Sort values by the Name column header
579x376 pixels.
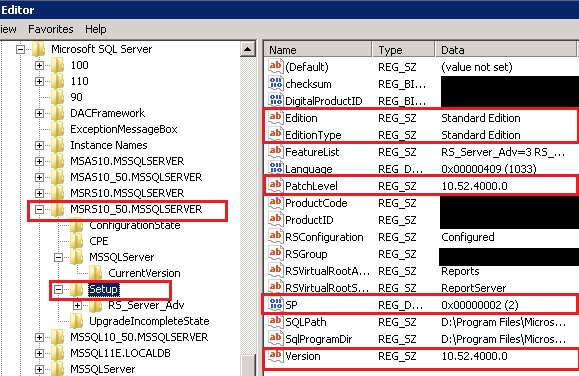(318, 49)
